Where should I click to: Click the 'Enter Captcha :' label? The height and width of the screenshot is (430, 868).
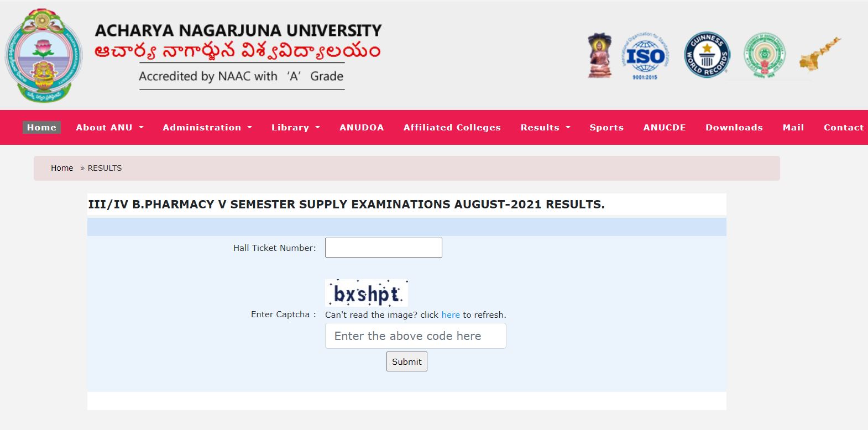[x=284, y=314]
